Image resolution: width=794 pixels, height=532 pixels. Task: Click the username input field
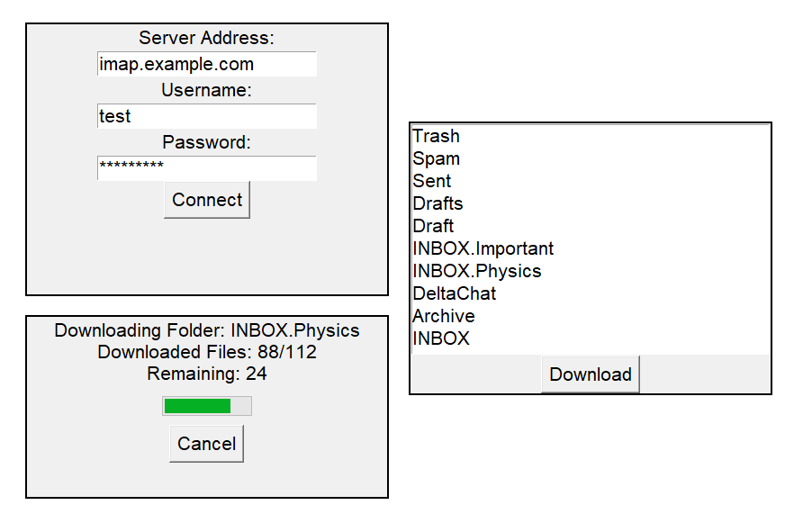207,116
